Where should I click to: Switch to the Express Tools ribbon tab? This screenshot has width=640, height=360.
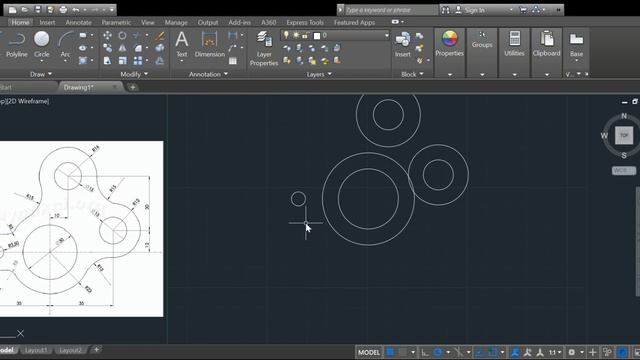point(305,22)
